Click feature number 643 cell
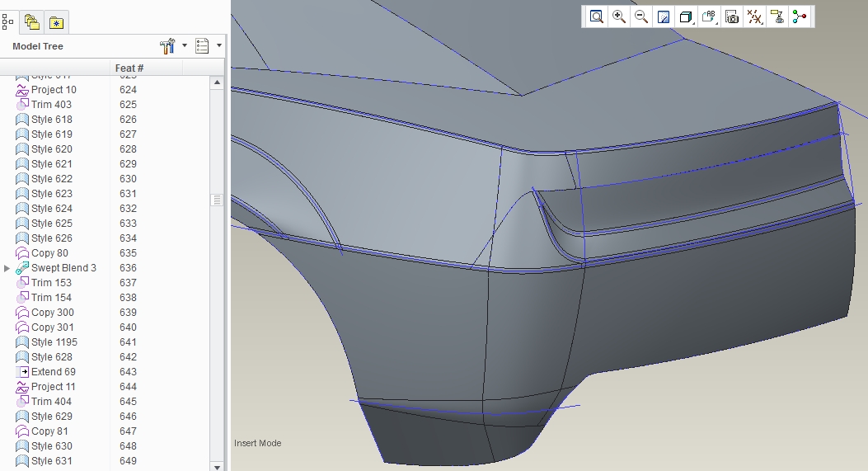868x471 pixels. pyautogui.click(x=128, y=372)
